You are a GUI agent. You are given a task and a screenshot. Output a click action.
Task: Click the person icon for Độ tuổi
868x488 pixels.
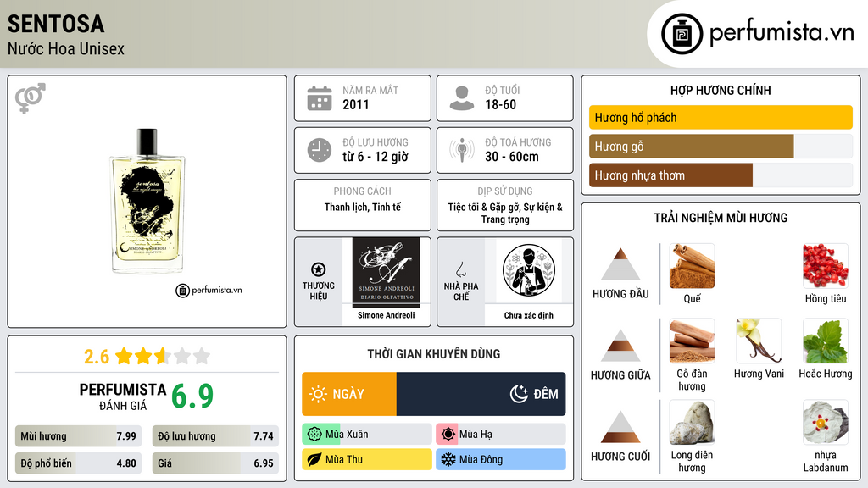462,98
